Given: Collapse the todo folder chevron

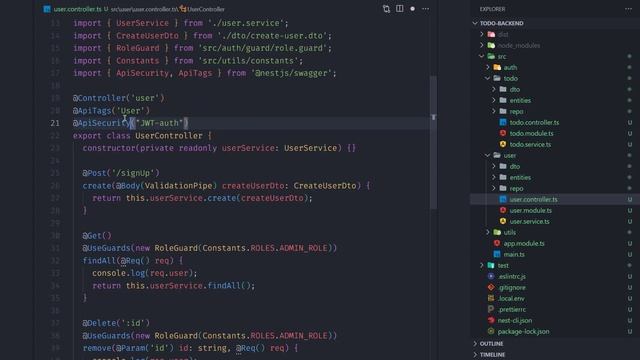Looking at the screenshot, I should coord(488,78).
